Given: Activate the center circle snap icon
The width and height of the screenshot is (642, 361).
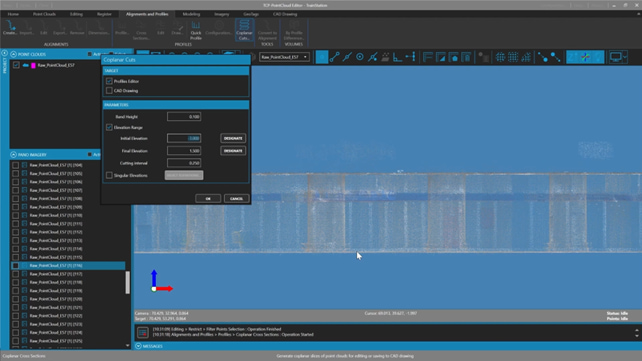Looking at the screenshot, I should coord(359,57).
